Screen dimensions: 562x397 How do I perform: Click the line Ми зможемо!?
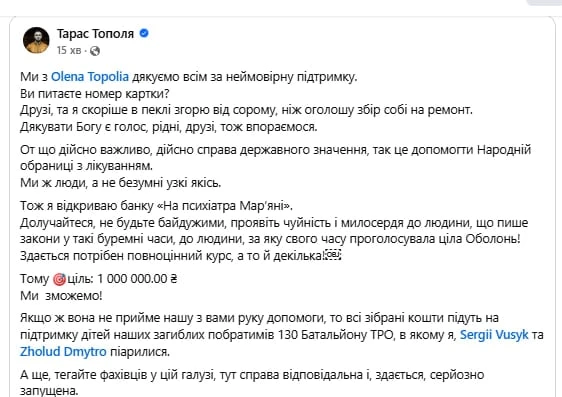point(61,296)
